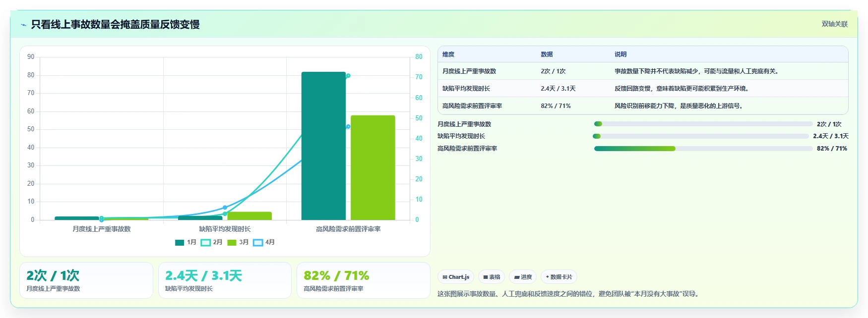Click the tall green 高风险需求前置评审率 bar
Viewport: 868px width, 318px height.
[x=373, y=167]
